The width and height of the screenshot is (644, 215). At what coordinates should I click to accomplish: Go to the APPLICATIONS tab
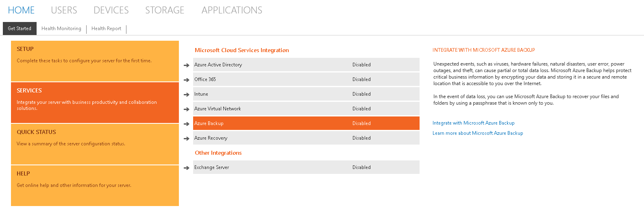pos(232,10)
